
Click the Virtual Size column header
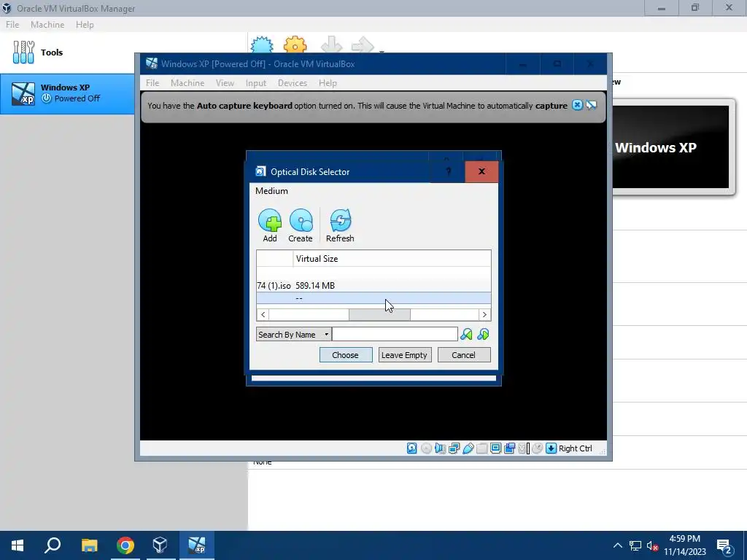pyautogui.click(x=392, y=259)
